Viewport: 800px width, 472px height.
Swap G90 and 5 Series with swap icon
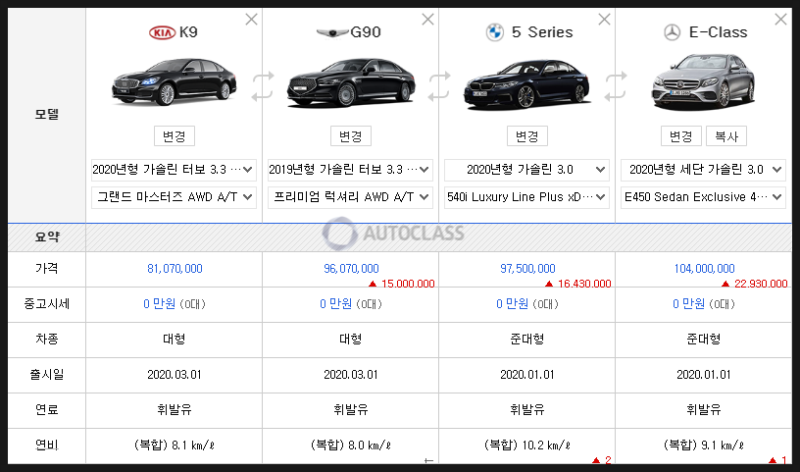[x=439, y=86]
